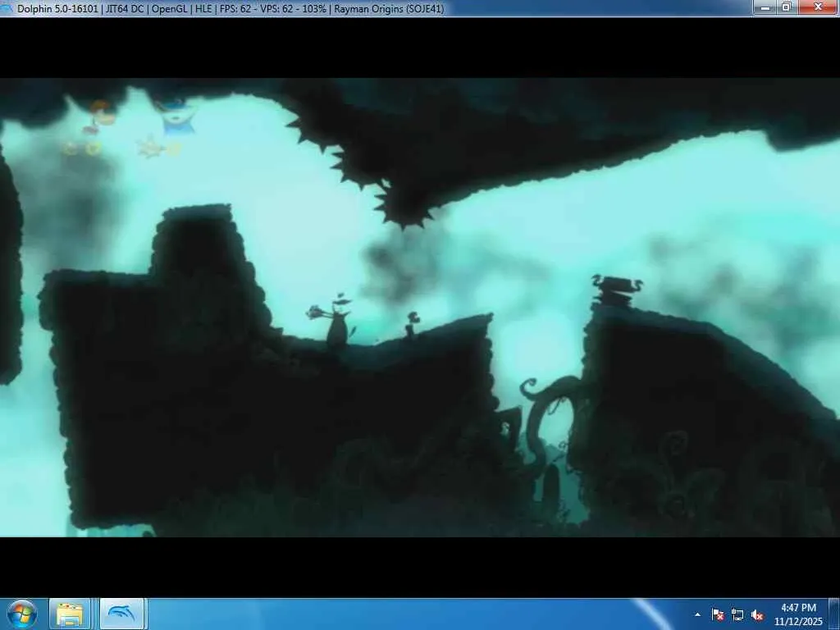This screenshot has height=630, width=840.
Task: Click the Dolphin window title bar text
Action: pos(231,8)
